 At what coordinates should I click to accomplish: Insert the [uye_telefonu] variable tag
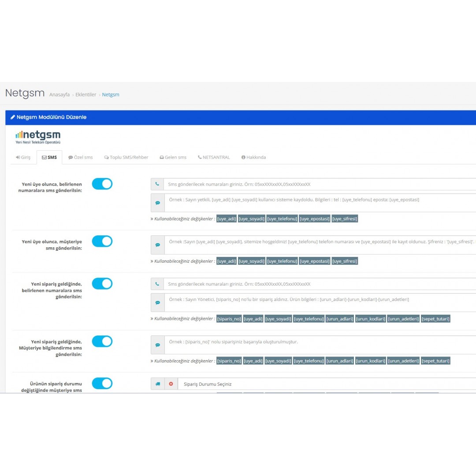(x=282, y=218)
